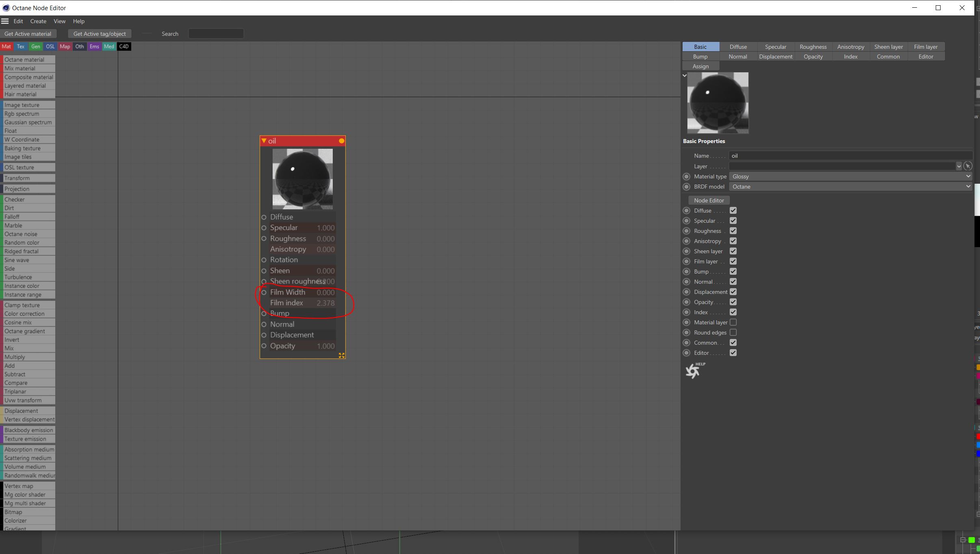Click the layer picker arrow icon
Image resolution: width=980 pixels, height=554 pixels.
tap(968, 166)
